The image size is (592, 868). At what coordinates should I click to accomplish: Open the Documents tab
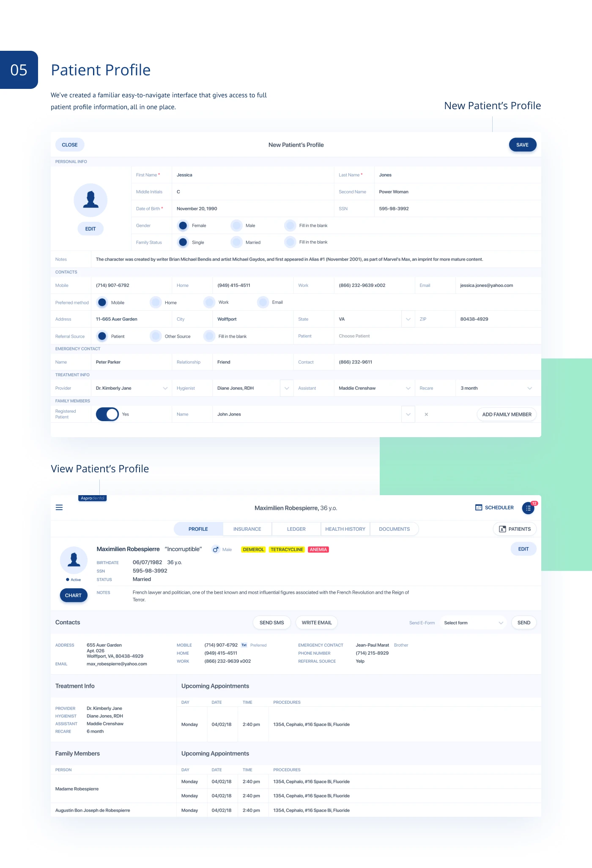coord(395,529)
